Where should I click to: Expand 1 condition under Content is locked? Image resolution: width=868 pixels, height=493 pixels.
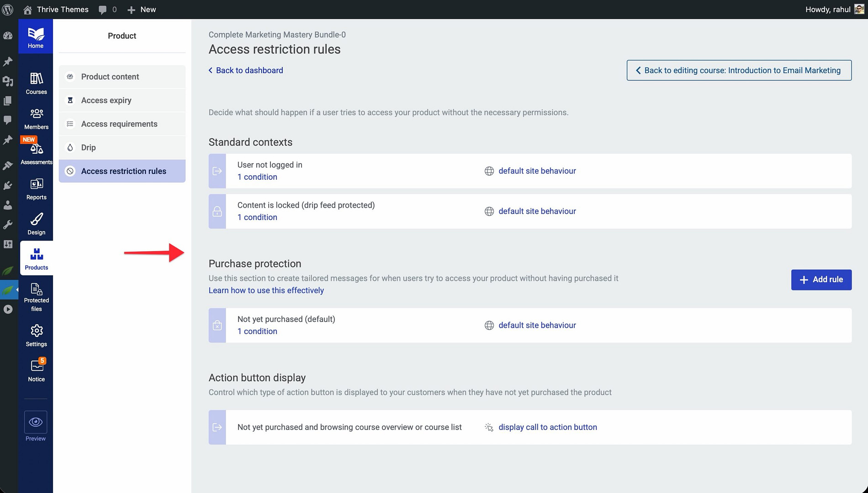(257, 217)
